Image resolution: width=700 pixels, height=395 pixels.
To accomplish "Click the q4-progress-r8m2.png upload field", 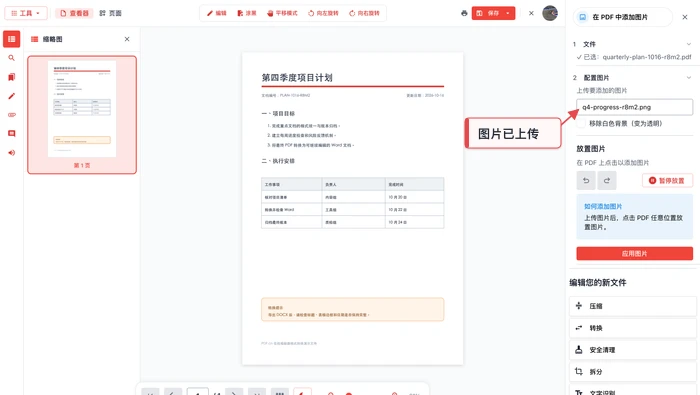I will tap(634, 107).
